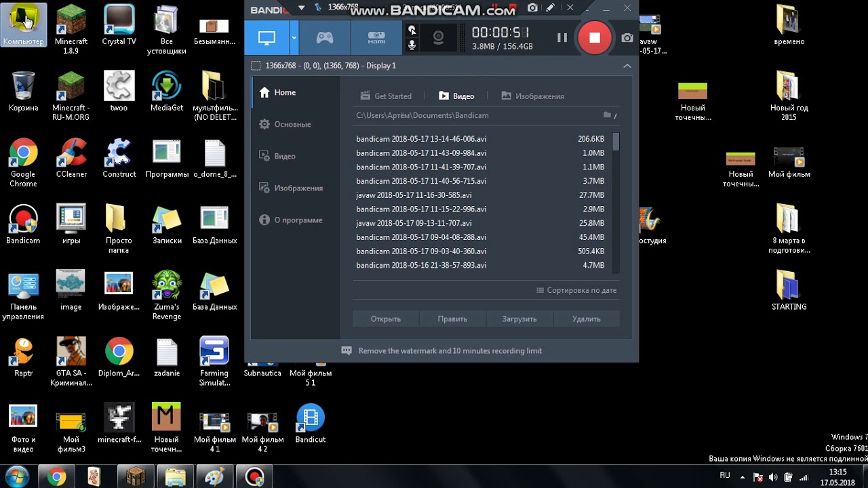Open Основные settings in sidebar
Image resolution: width=868 pixels, height=488 pixels.
coord(296,124)
